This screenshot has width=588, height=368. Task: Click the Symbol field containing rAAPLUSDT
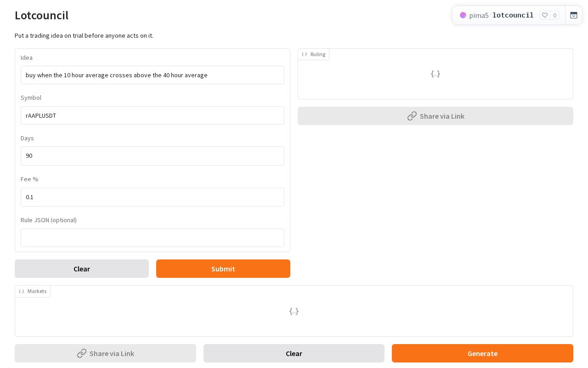click(x=153, y=115)
